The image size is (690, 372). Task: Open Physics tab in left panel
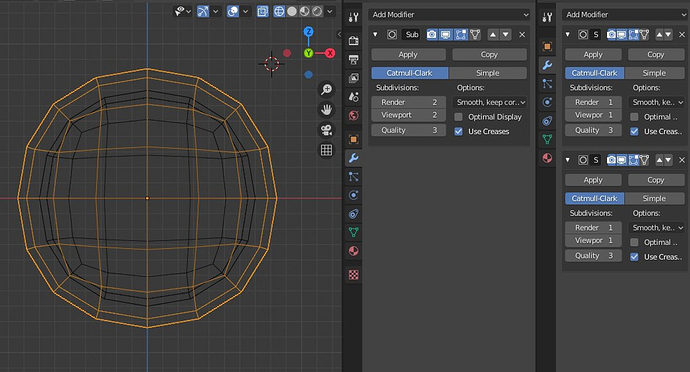353,195
